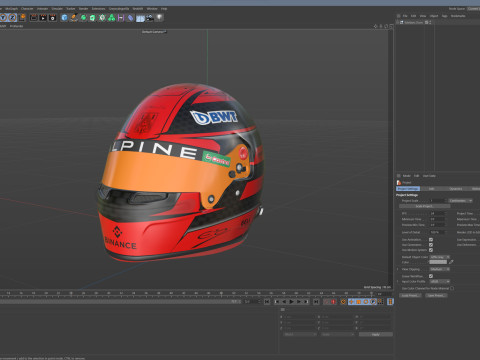Image resolution: width=480 pixels, height=360 pixels.
Task: Expand the View Clipping disclosure arrow
Action: point(398,269)
